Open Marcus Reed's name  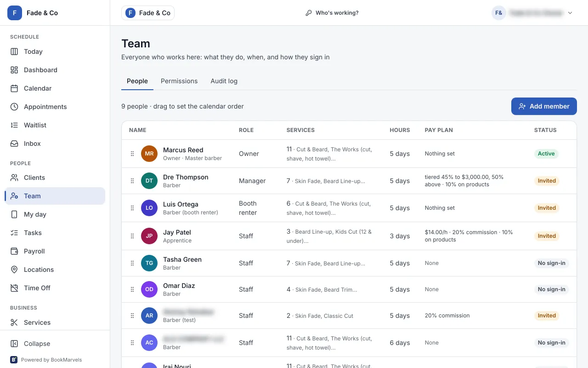pyautogui.click(x=183, y=150)
